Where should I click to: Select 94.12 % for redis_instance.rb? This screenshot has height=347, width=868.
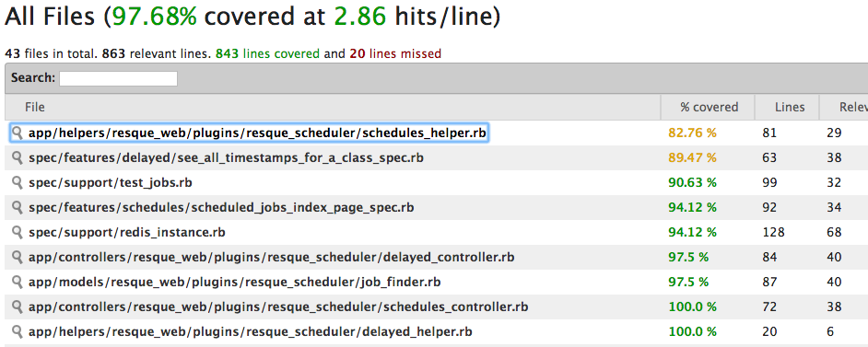click(x=692, y=232)
